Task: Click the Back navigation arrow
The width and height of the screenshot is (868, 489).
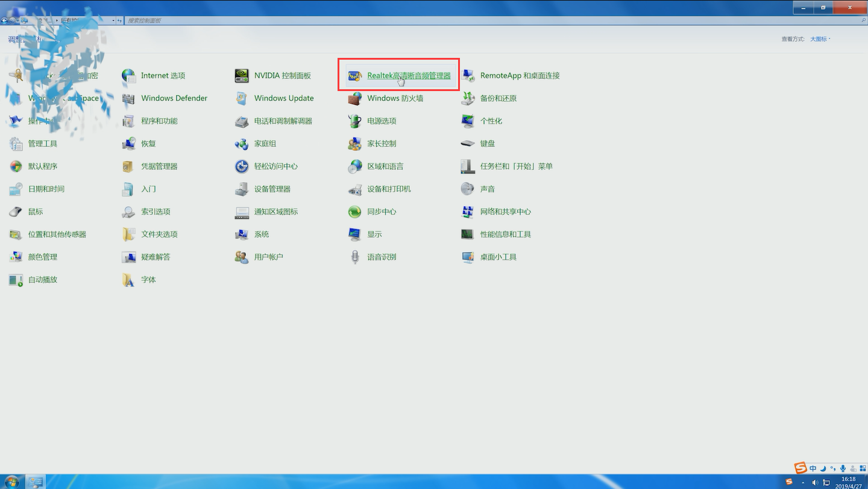Action: coord(4,21)
